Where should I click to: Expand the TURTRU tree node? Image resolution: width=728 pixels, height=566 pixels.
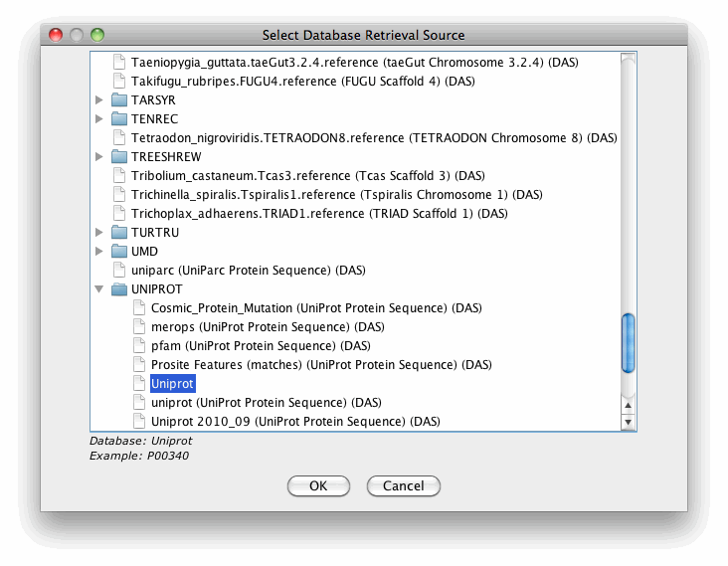98,233
